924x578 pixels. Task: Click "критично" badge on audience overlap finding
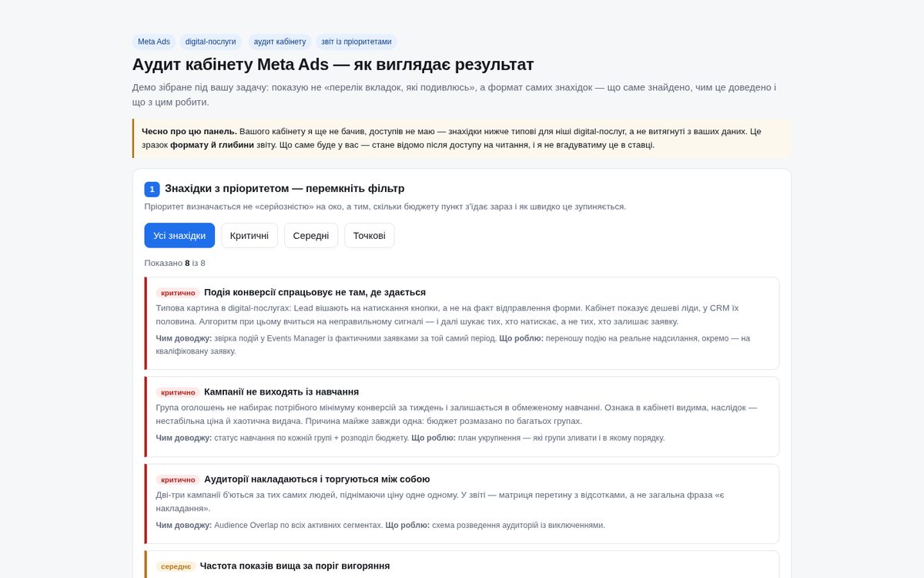[x=178, y=479]
